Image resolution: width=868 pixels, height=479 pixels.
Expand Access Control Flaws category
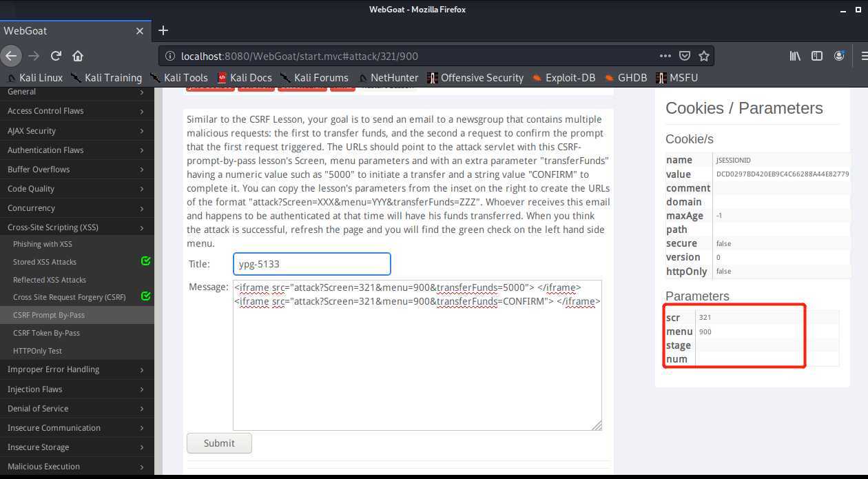(x=77, y=111)
